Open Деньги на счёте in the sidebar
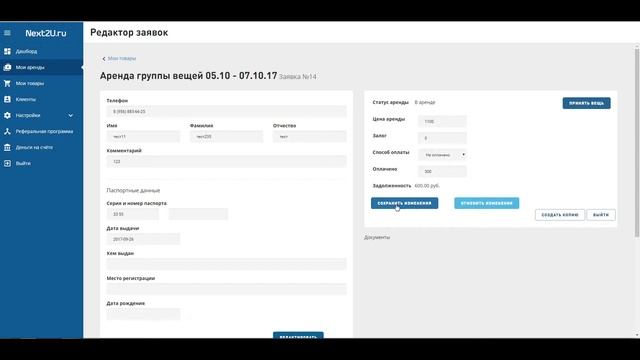The width and height of the screenshot is (640, 360). coord(34,147)
